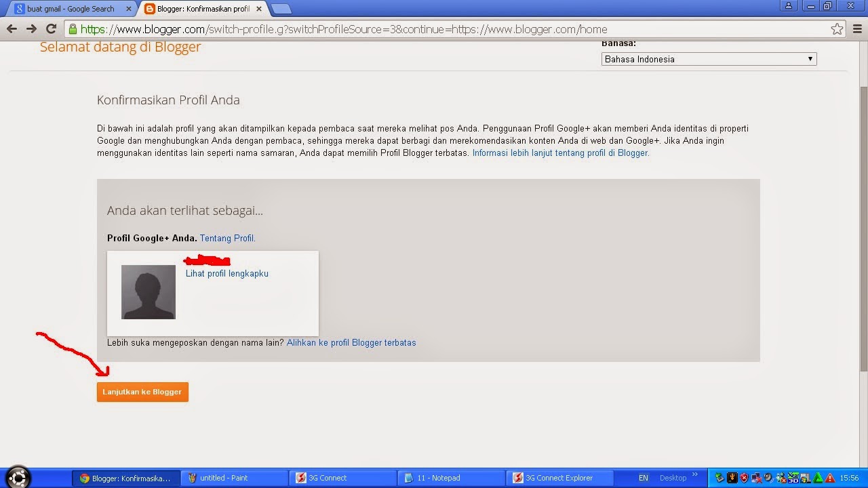
Task: Click the browser Forward arrow
Action: [x=31, y=29]
